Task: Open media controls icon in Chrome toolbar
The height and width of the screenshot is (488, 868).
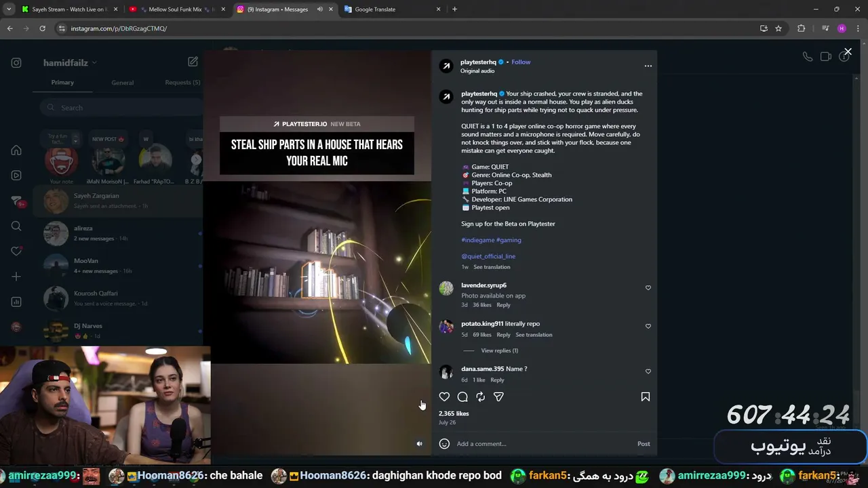Action: 825,28
